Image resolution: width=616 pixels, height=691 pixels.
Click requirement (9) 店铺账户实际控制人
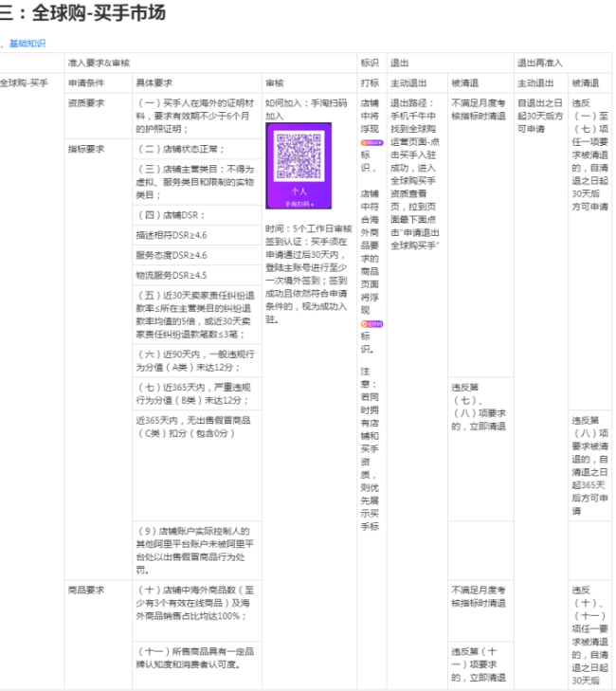195,551
